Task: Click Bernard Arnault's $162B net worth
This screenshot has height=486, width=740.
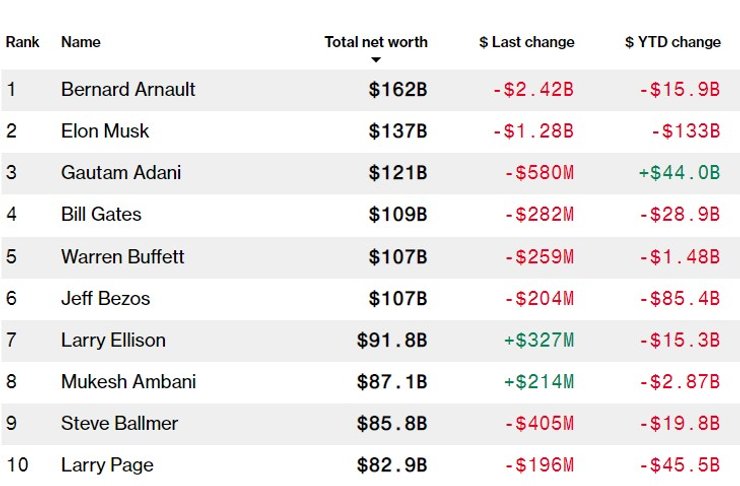Action: 396,89
